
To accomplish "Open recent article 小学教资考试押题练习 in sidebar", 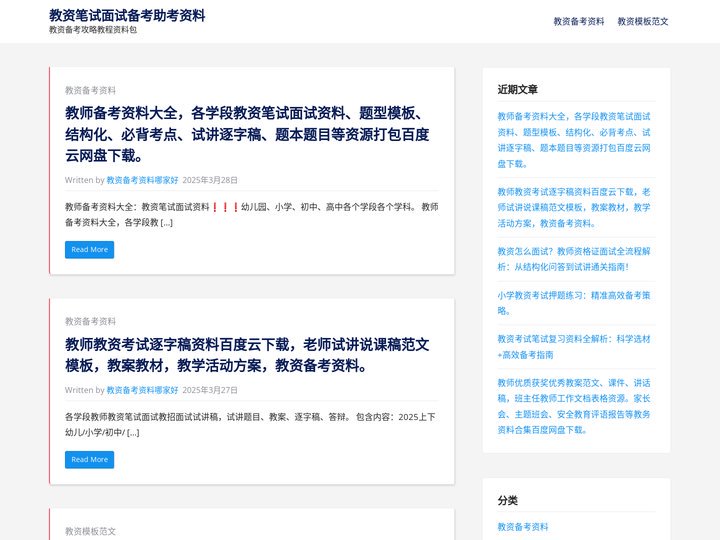I will pyautogui.click(x=574, y=303).
